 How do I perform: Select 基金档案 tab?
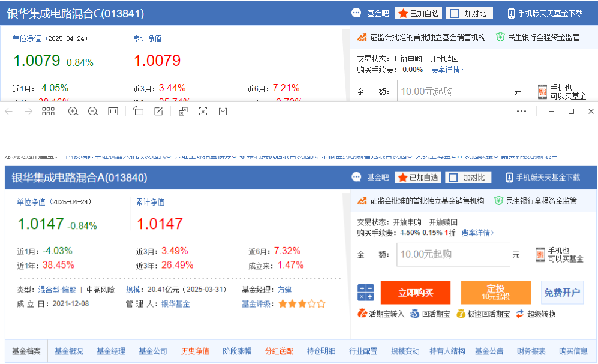pyautogui.click(x=26, y=351)
